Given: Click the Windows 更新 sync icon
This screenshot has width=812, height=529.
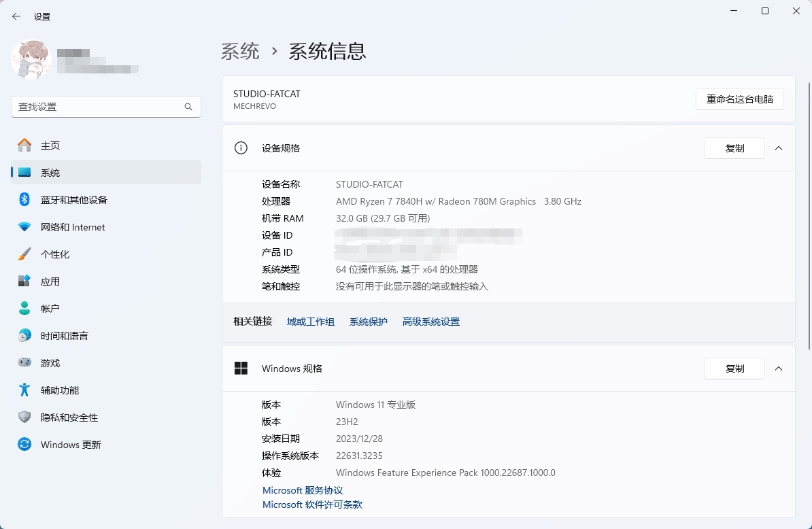Looking at the screenshot, I should pos(24,444).
